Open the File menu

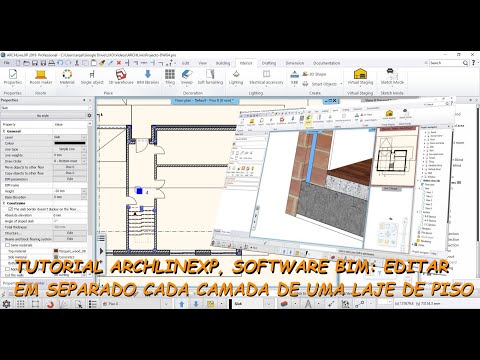(x=6, y=63)
